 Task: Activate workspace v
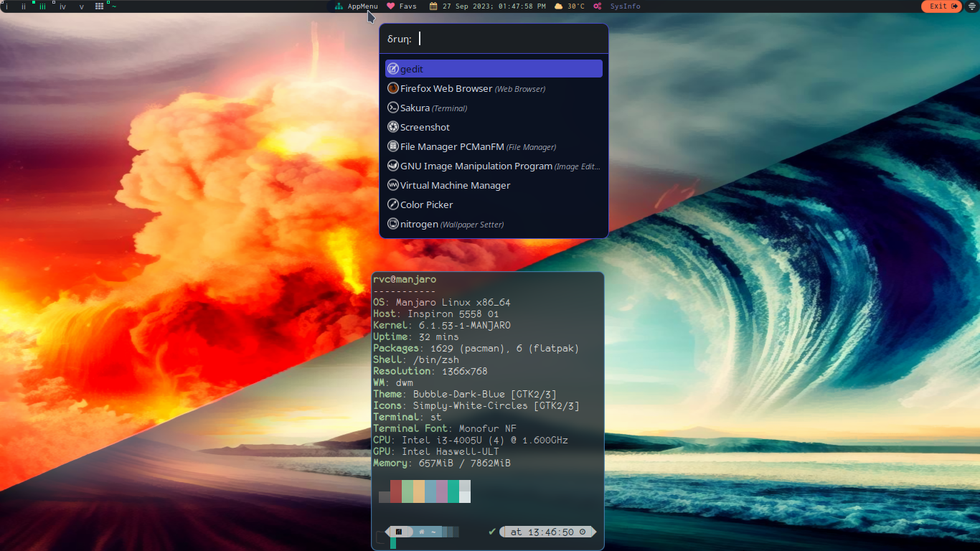[81, 6]
